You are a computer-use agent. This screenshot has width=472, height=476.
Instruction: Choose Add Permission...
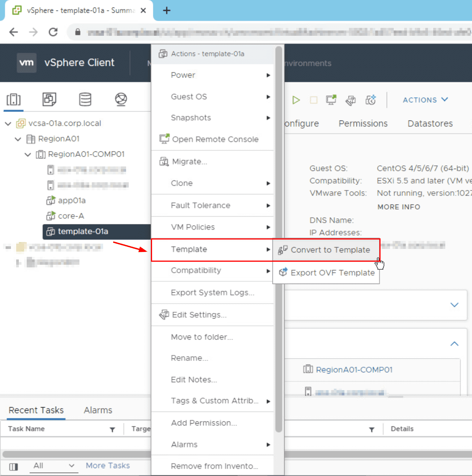(x=212, y=423)
